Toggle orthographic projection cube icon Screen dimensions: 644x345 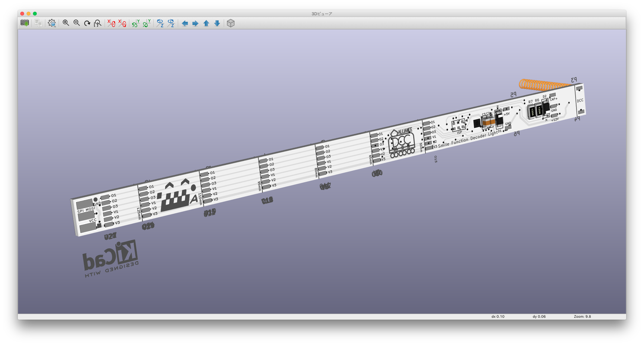(x=231, y=23)
